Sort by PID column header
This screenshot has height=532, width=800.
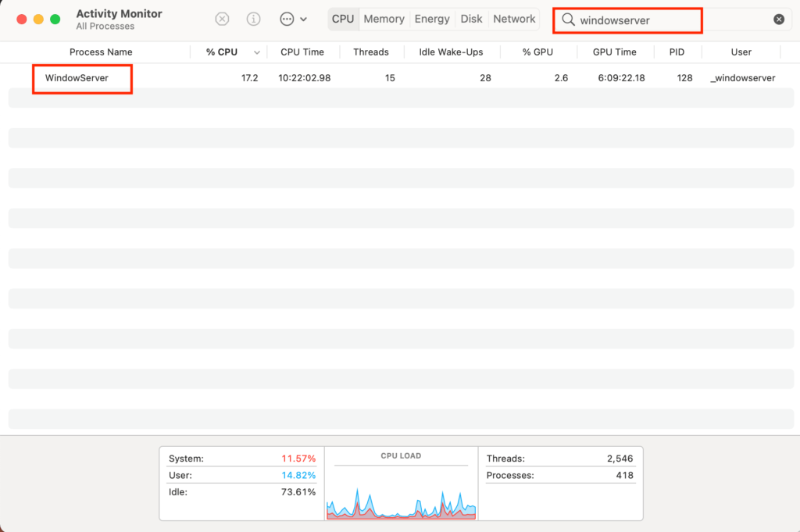click(x=677, y=52)
